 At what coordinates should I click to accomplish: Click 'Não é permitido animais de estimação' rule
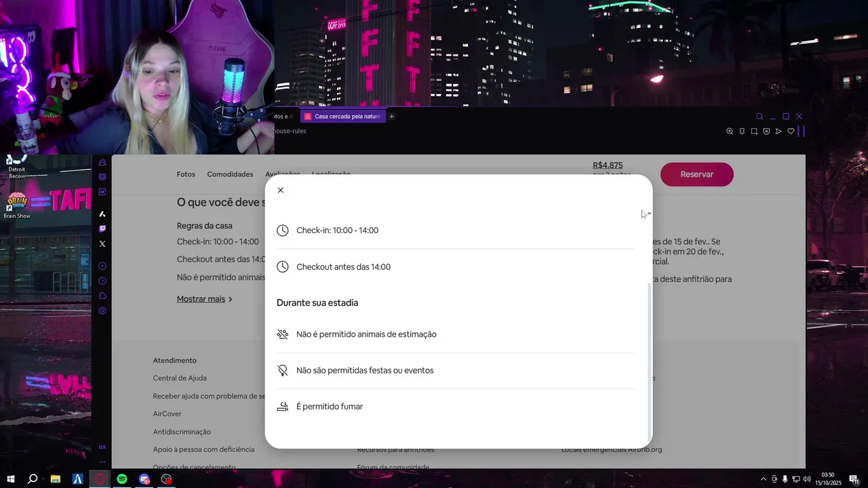[x=366, y=334]
